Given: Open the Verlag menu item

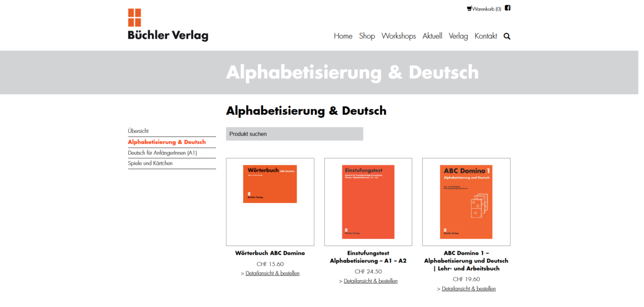Looking at the screenshot, I should click(458, 36).
